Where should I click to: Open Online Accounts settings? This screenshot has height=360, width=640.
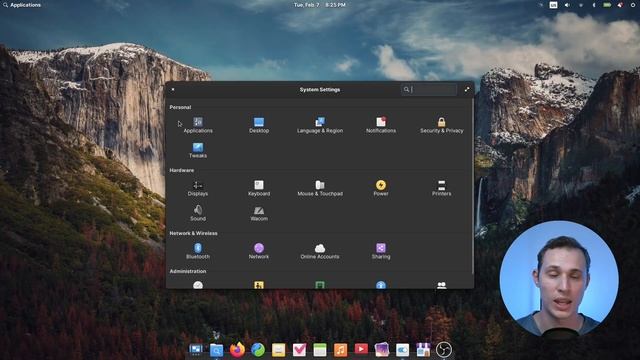tap(320, 251)
